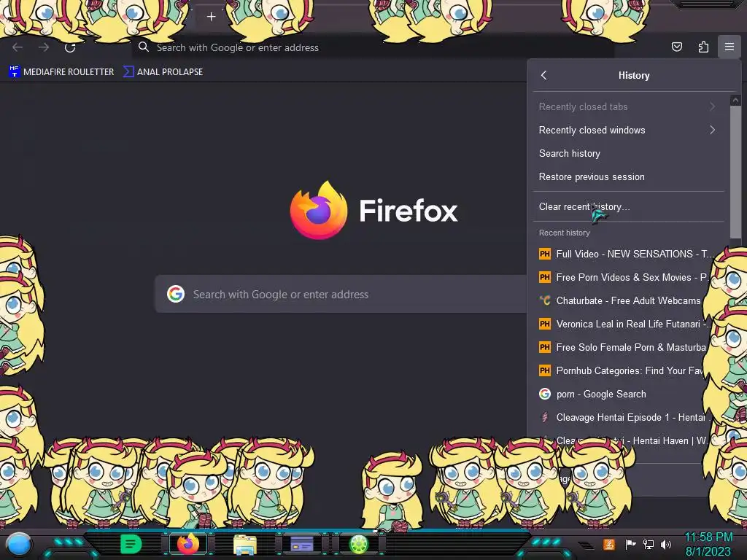Choose Restore previous session
Image resolution: width=747 pixels, height=560 pixels.
[x=628, y=176]
